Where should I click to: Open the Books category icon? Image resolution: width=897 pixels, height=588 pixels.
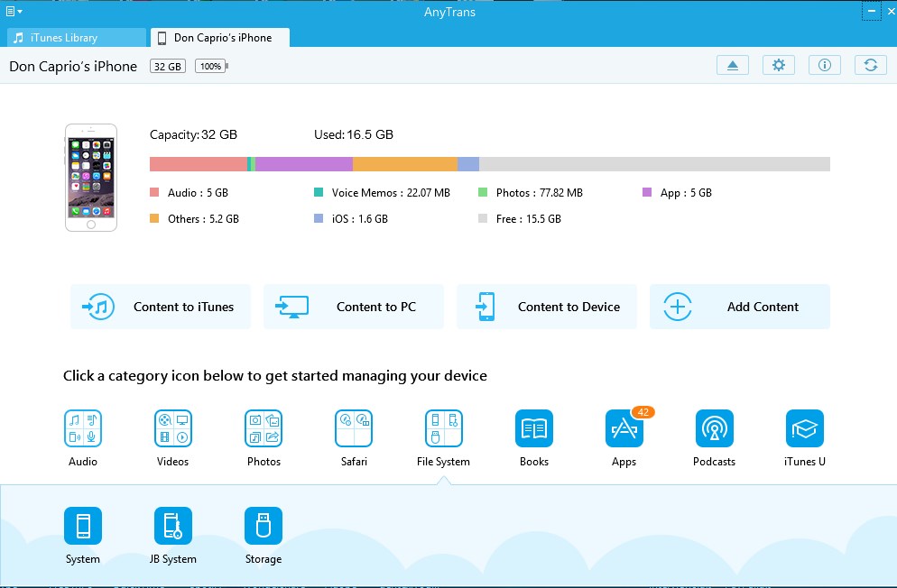(x=533, y=428)
